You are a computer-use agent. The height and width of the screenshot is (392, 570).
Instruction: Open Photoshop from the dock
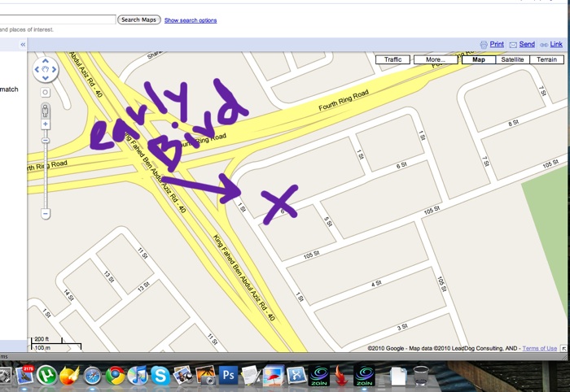point(228,375)
